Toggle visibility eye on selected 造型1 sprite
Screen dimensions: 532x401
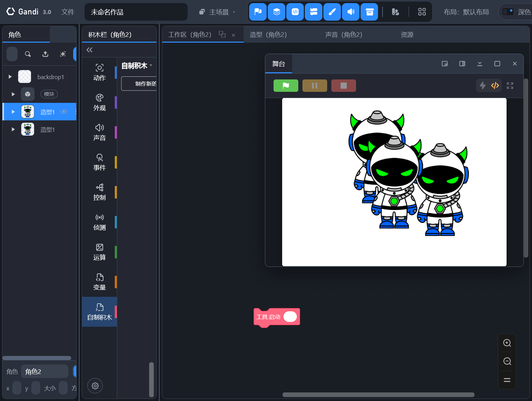[64, 111]
